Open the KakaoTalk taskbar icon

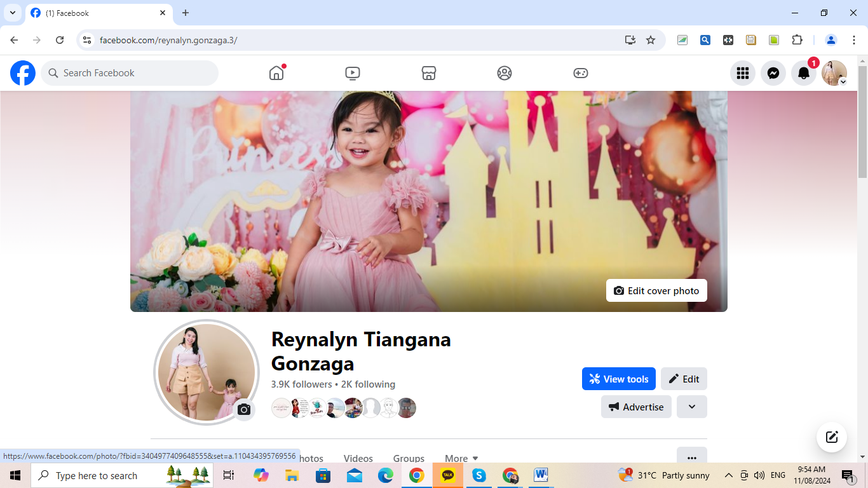(x=448, y=475)
